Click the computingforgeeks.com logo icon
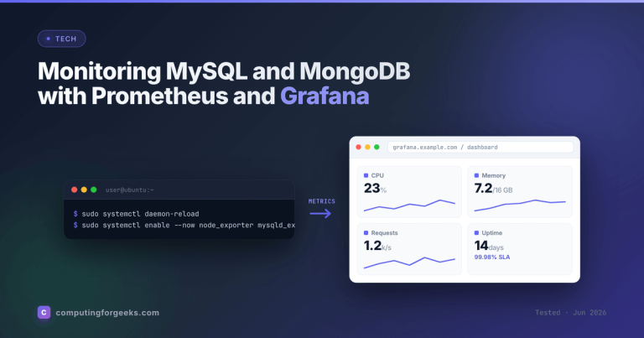This screenshot has width=644, height=338. [x=44, y=312]
